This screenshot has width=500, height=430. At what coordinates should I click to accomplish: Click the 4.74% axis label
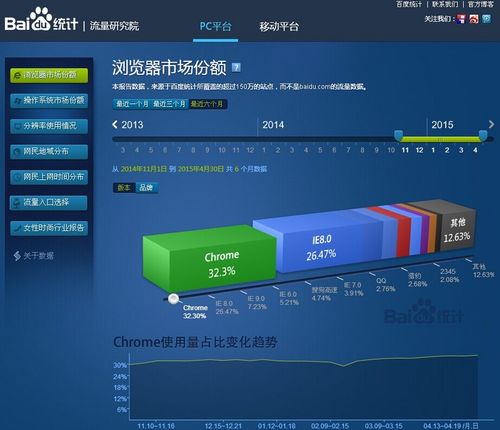[324, 294]
